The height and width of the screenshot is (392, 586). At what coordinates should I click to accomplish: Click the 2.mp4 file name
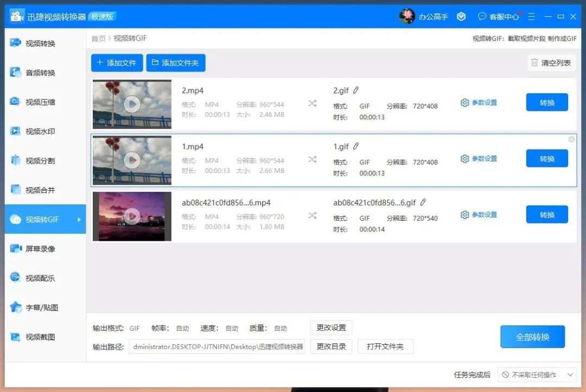[193, 91]
